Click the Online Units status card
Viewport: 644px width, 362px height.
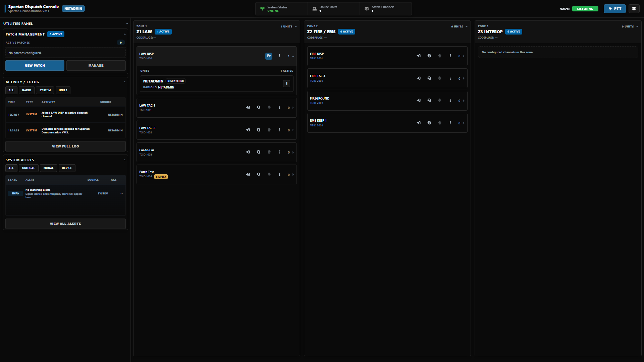tap(333, 9)
